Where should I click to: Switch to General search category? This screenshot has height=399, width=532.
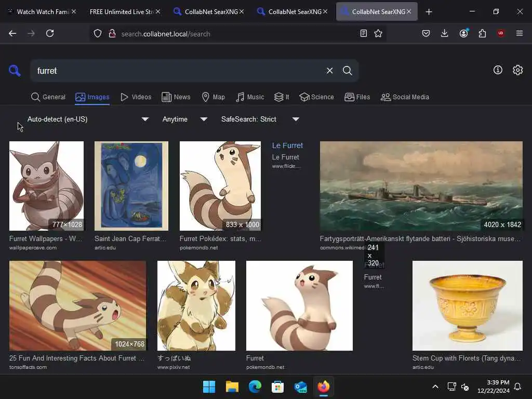(x=48, y=97)
